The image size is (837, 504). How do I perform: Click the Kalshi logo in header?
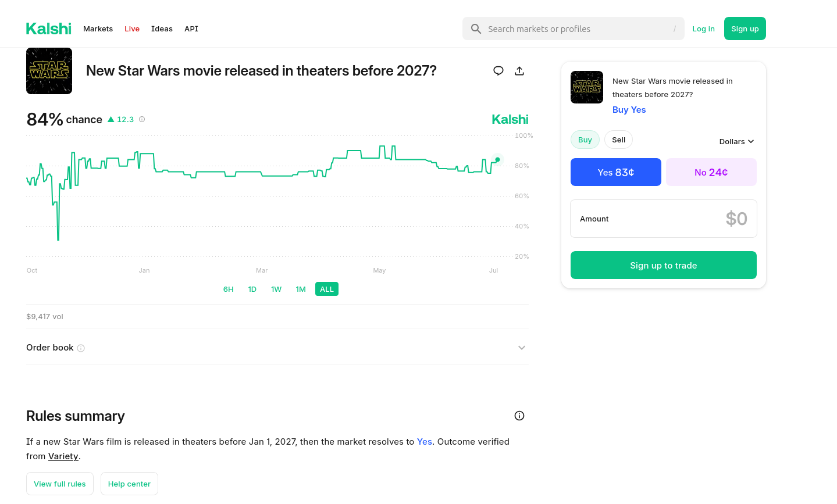pyautogui.click(x=49, y=28)
